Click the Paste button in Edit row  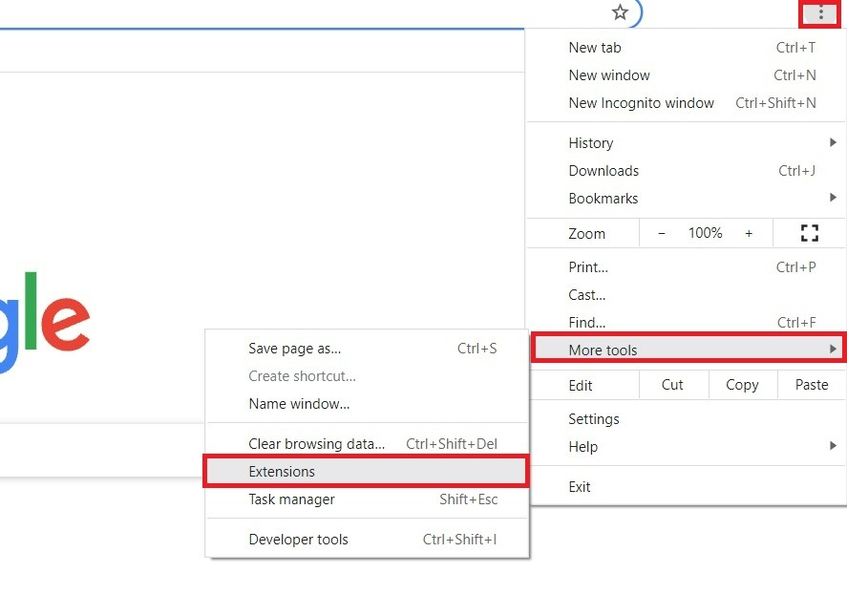pyautogui.click(x=811, y=385)
